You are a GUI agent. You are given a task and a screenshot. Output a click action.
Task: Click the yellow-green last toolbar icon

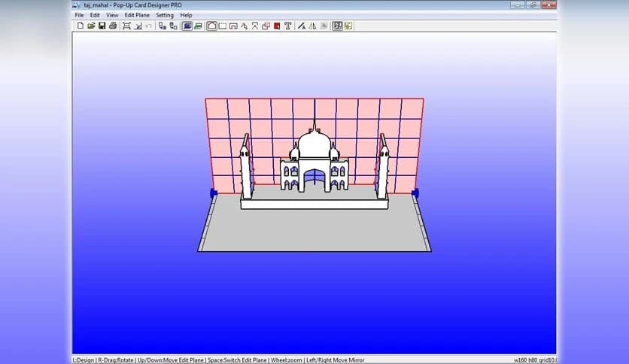point(348,26)
